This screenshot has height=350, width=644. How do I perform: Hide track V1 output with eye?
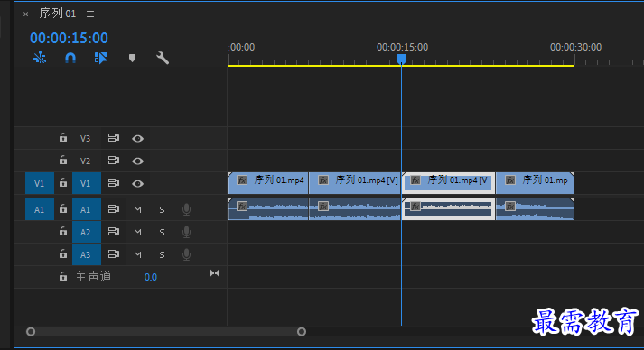coord(137,184)
